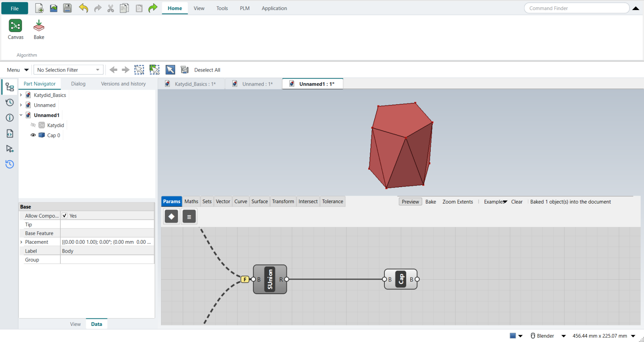
Task: Click the green refresh arrow icon
Action: pyautogui.click(x=153, y=8)
